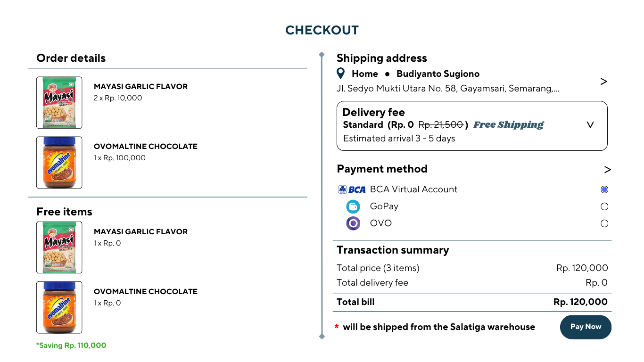Image resolution: width=644 pixels, height=362 pixels.
Task: Click the Jl. Sedyo Mukti Utara address text
Action: tap(448, 89)
